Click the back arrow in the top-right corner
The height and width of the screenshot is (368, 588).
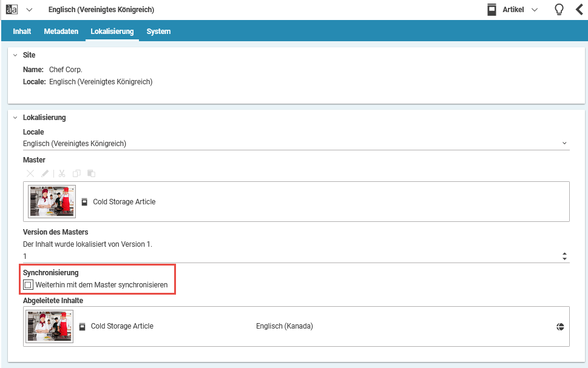click(580, 9)
